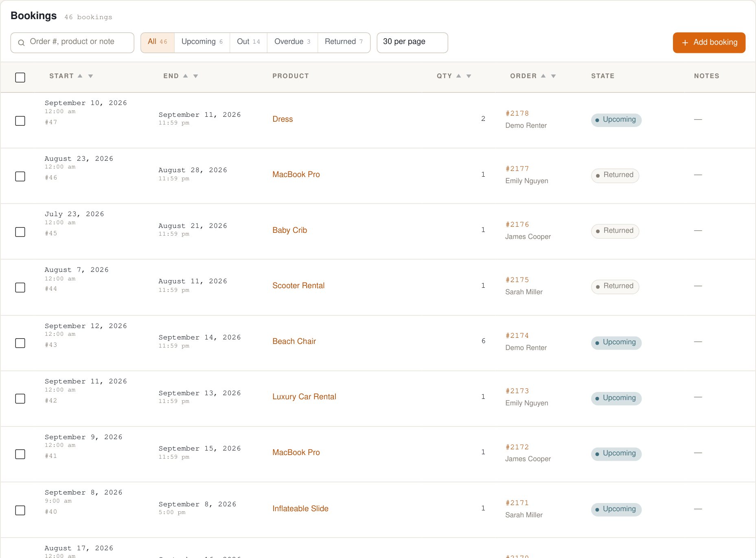Image resolution: width=756 pixels, height=558 pixels.
Task: Open the Returned 7 tab
Action: click(344, 42)
